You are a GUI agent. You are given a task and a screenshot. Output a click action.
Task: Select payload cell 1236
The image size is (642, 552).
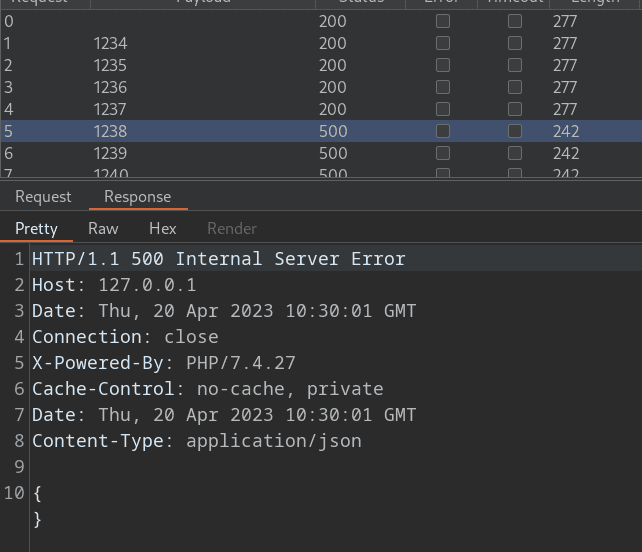(x=111, y=87)
